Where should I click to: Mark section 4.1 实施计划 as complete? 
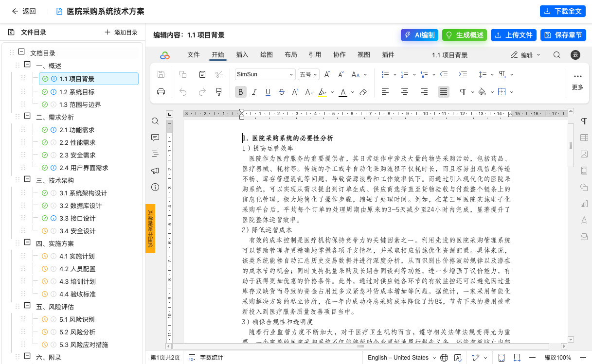point(44,256)
